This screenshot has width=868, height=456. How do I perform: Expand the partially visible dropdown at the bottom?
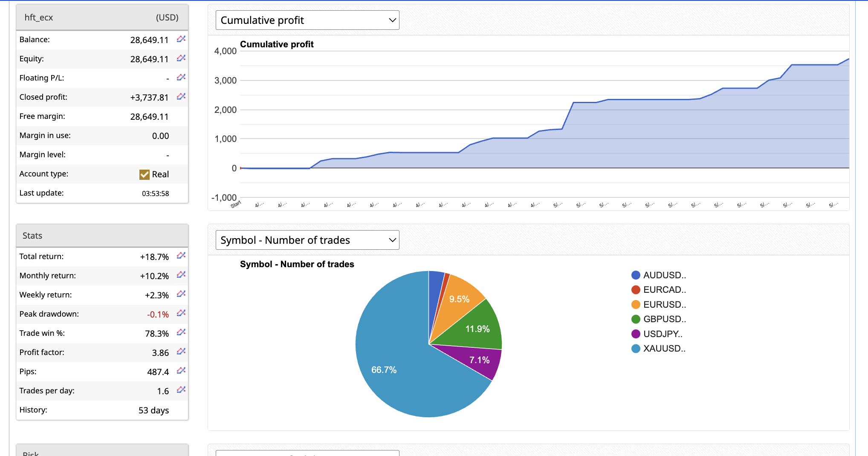tap(307, 453)
